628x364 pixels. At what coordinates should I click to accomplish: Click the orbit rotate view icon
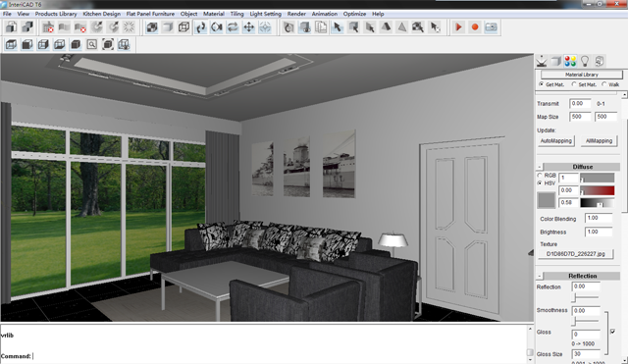point(200,27)
